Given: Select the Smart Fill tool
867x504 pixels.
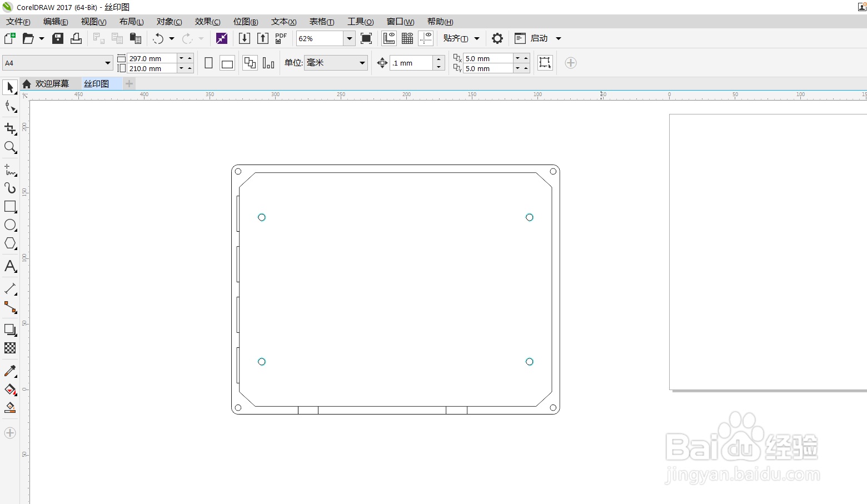Looking at the screenshot, I should pos(10,408).
